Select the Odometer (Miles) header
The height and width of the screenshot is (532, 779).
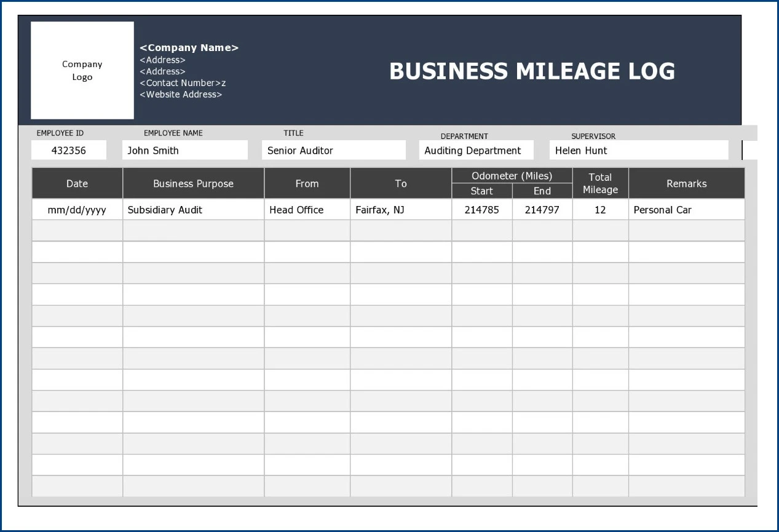tap(512, 175)
